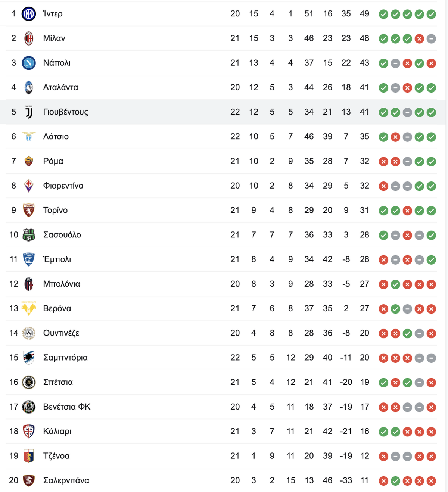
Task: Click the Ρόμα row's first loss indicator
Action: pyautogui.click(x=383, y=162)
